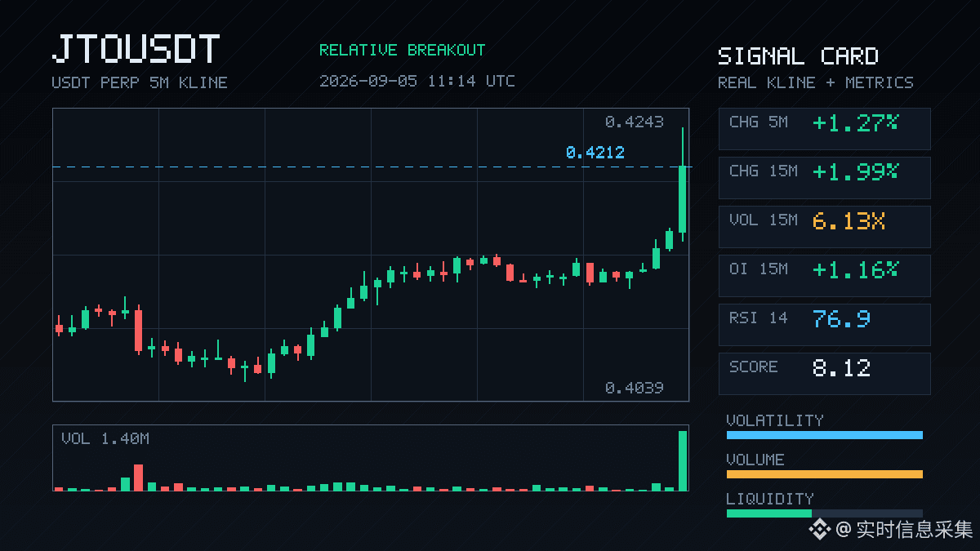Click the Binance logo icon in watermark
This screenshot has height=551, width=980.
819,530
